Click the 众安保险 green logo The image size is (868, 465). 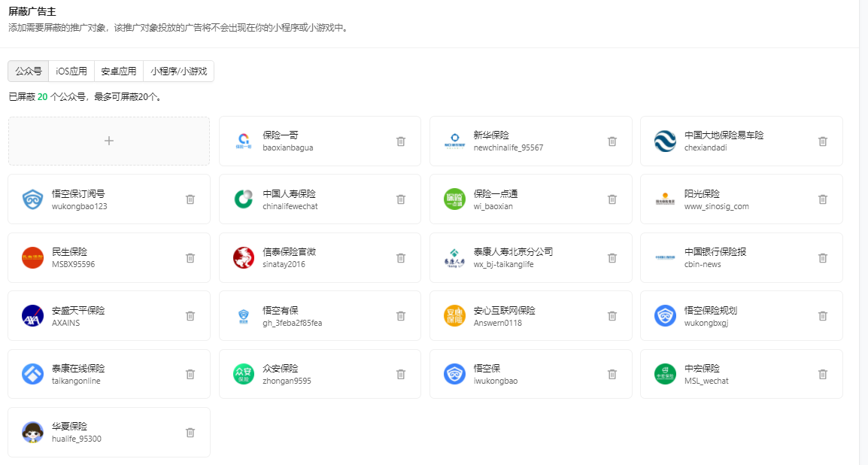(x=244, y=374)
